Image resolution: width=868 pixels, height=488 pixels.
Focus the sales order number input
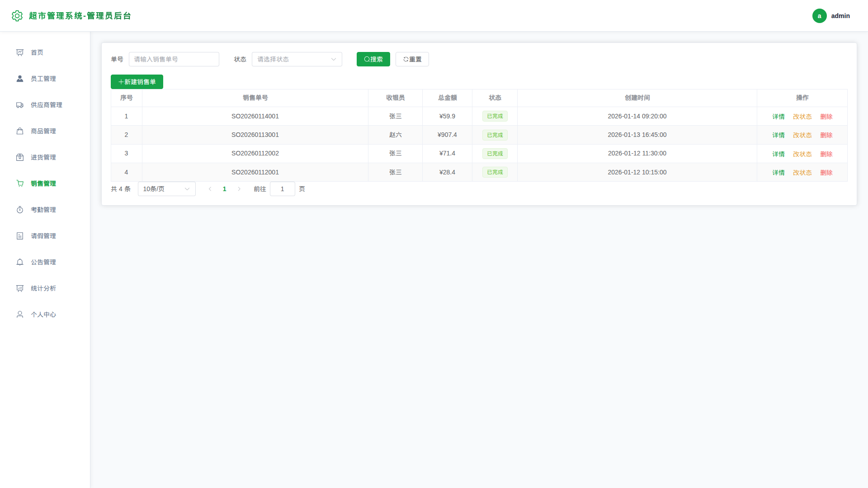click(x=174, y=59)
